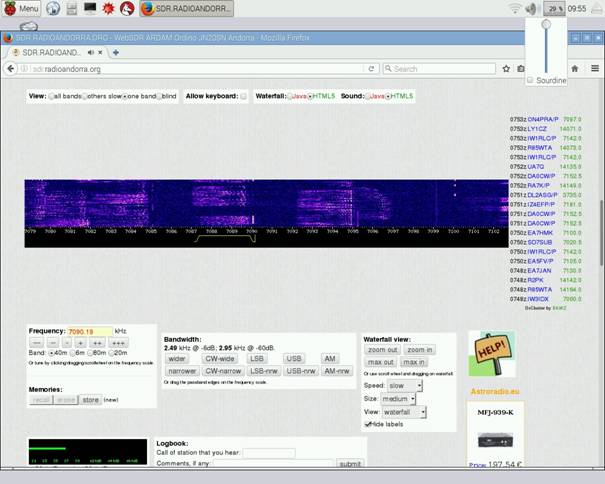The image size is (605, 484).
Task: Choose Java for the Waterfall option
Action: 289,96
